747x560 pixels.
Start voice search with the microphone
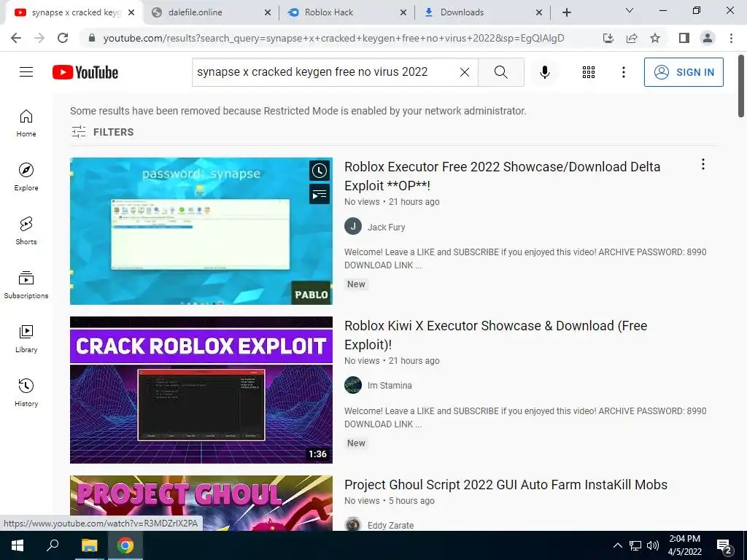coord(544,72)
